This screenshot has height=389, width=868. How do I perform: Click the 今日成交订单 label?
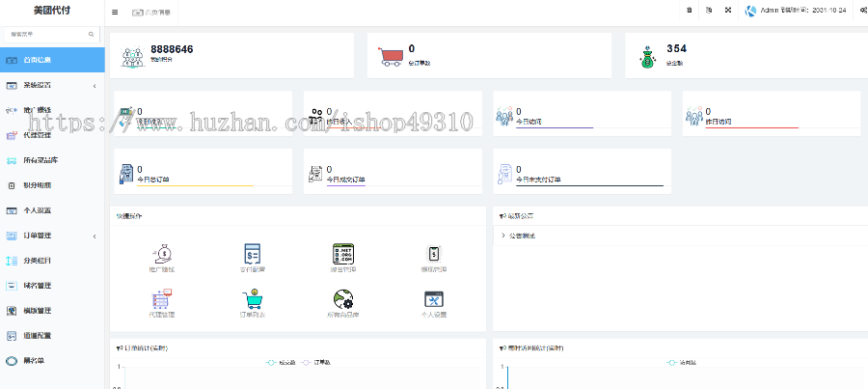tap(346, 180)
